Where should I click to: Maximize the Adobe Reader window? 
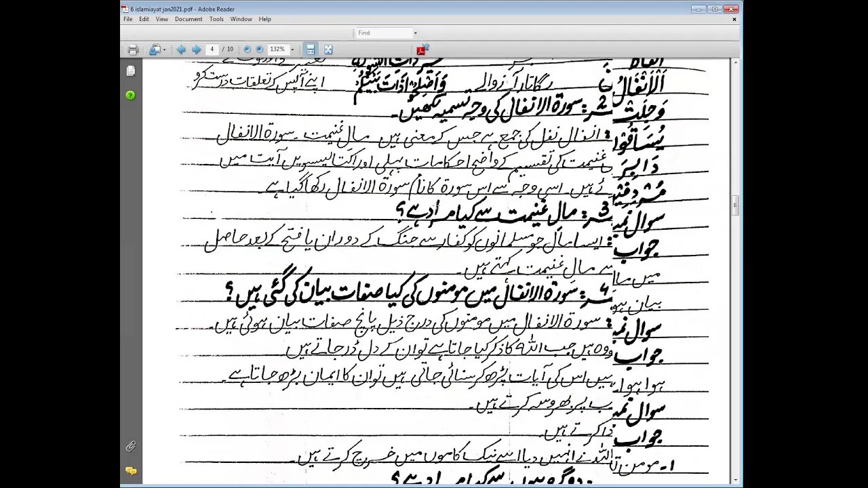[714, 9]
